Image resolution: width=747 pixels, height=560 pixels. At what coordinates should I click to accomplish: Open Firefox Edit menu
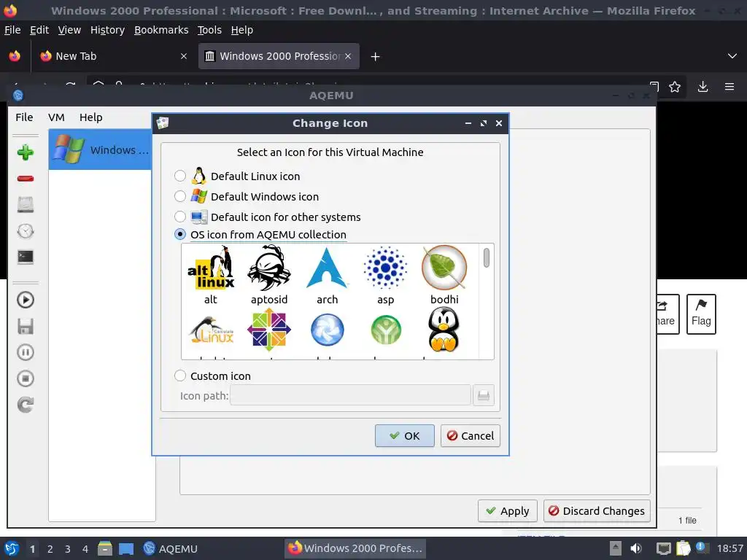[x=39, y=30]
